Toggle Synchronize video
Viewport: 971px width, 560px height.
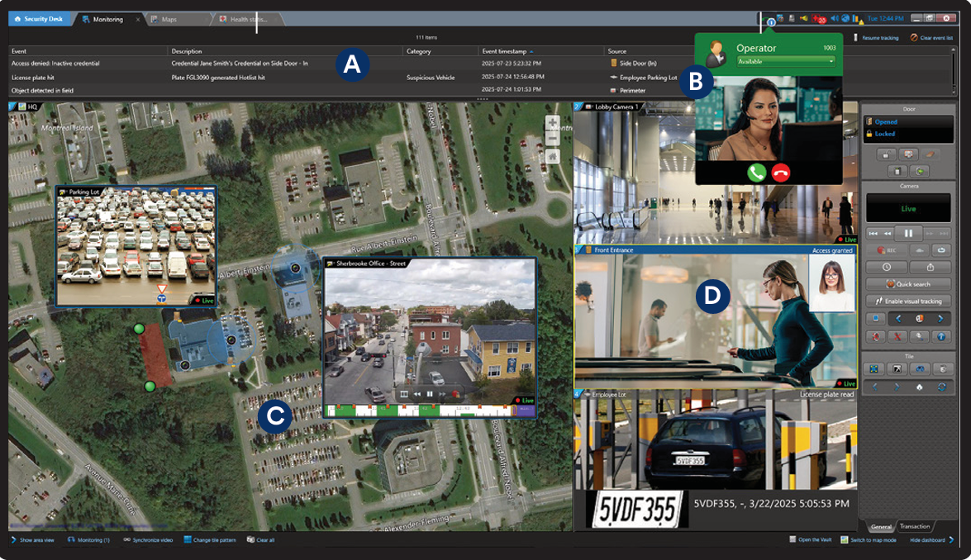[x=148, y=540]
